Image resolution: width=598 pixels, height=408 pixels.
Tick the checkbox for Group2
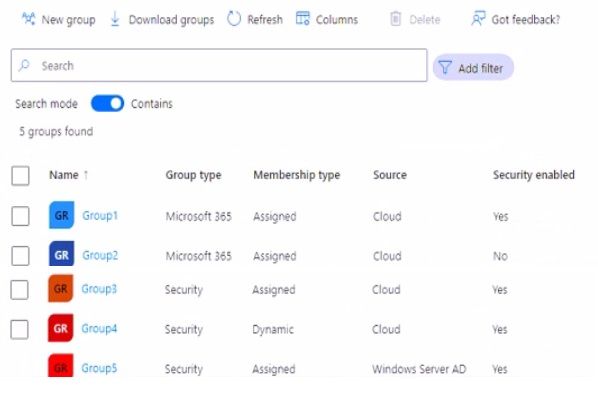tap(20, 256)
